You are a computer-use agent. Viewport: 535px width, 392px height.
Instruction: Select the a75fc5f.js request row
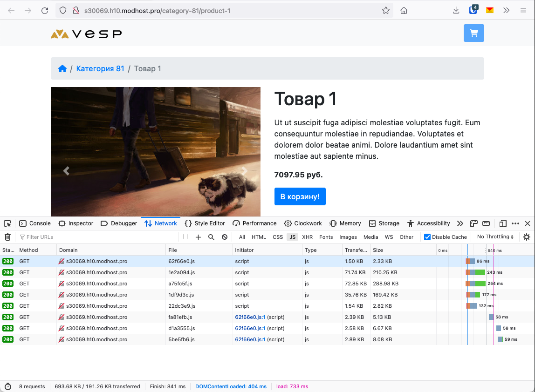tap(267, 284)
